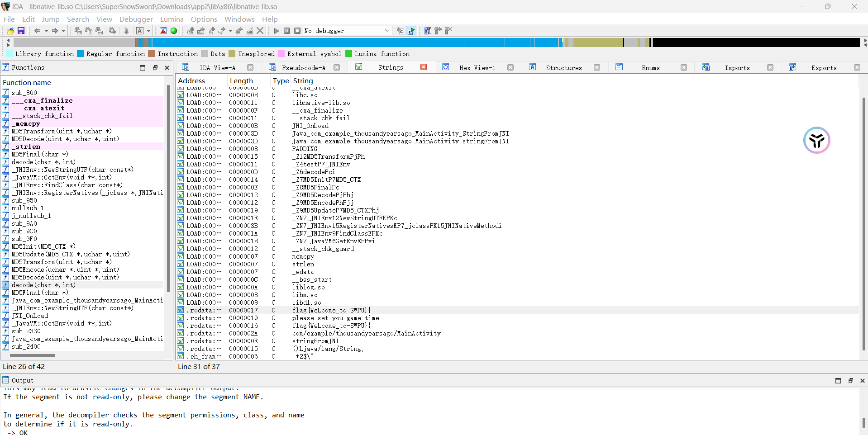The image size is (868, 435).
Task: Close the Strings tab
Action: coord(424,67)
